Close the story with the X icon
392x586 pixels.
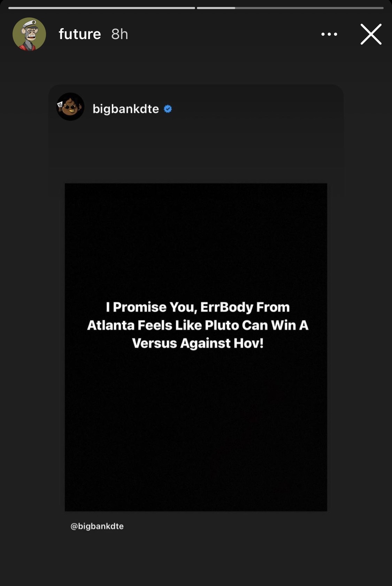coord(371,34)
